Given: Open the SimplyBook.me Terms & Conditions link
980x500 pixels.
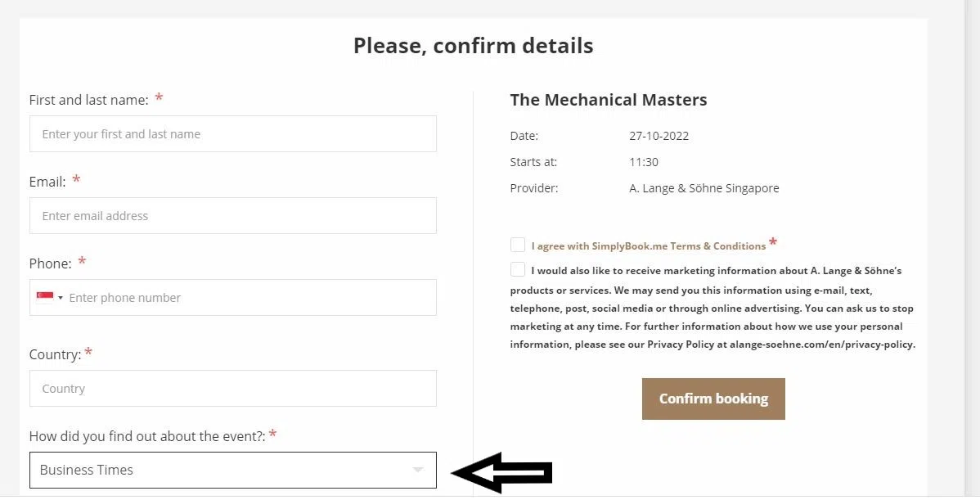Looking at the screenshot, I should point(648,245).
